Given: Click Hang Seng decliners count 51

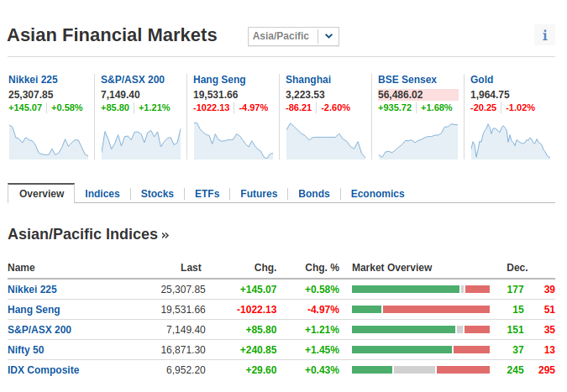Looking at the screenshot, I should coord(549,310).
